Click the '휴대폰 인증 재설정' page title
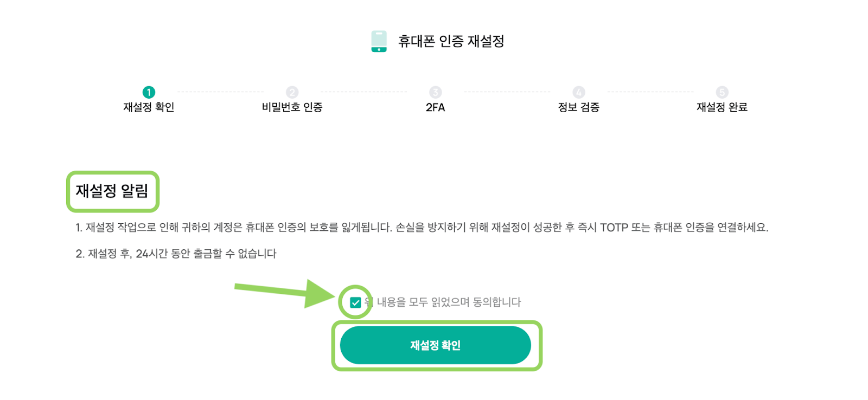 [x=451, y=41]
